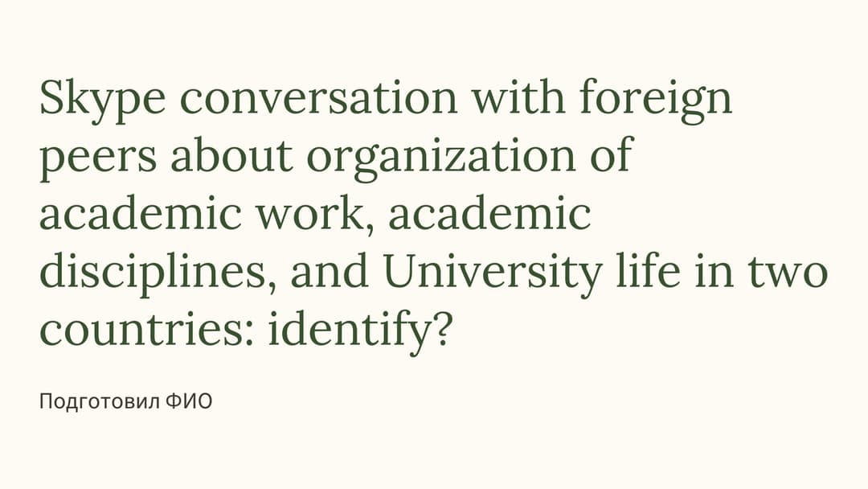Select the word "University" in the title
This screenshot has height=489, width=868.
[493, 275]
